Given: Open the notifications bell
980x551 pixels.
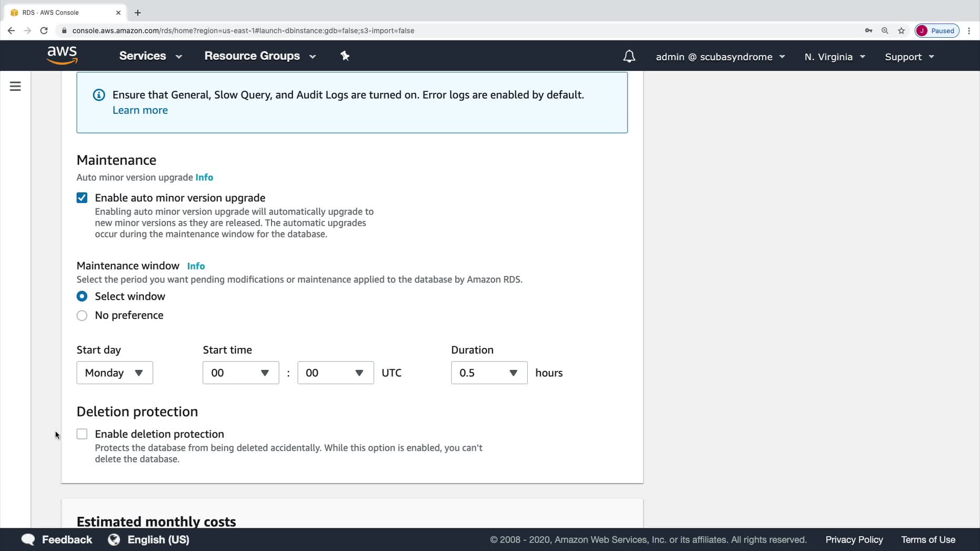Looking at the screenshot, I should pos(629,57).
